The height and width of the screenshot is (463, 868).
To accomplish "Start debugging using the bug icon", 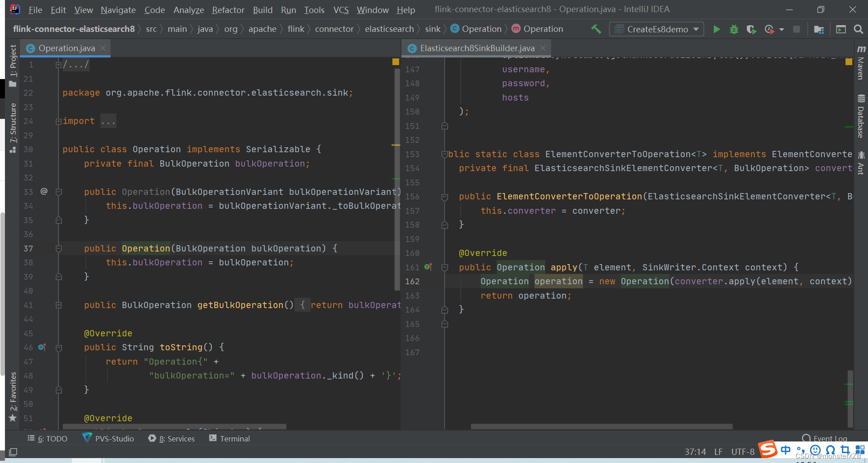I will click(733, 29).
